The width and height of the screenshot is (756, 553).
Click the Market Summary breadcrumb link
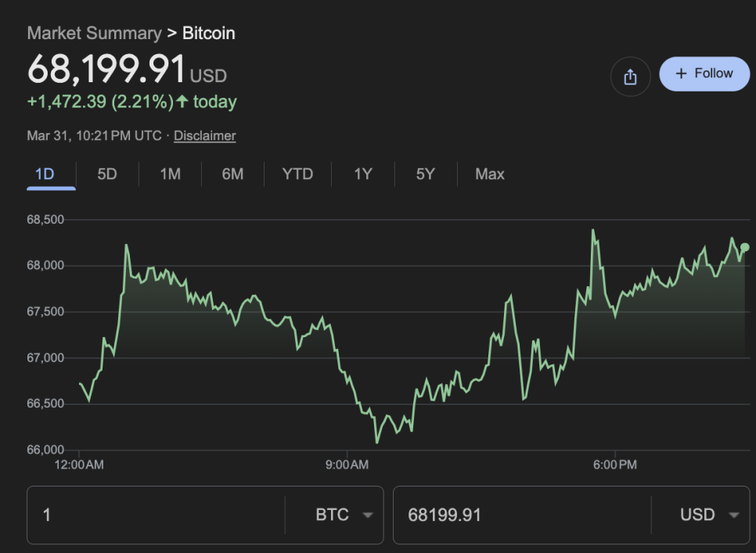click(94, 33)
